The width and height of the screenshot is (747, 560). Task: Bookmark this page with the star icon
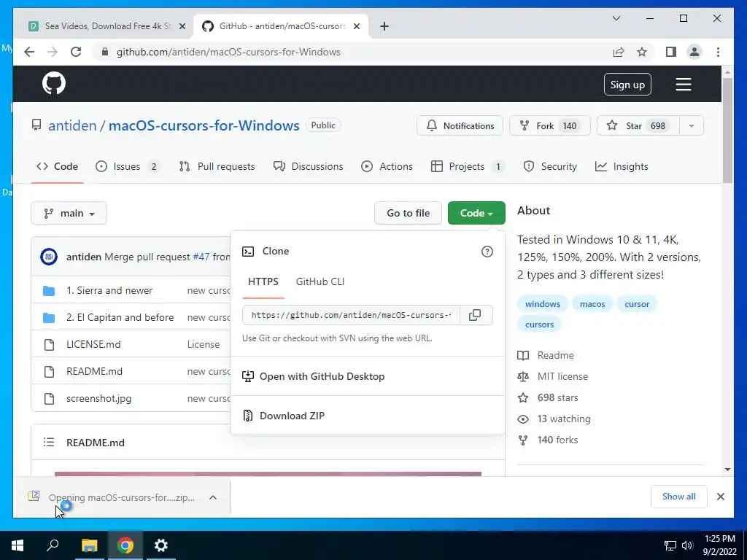click(642, 52)
